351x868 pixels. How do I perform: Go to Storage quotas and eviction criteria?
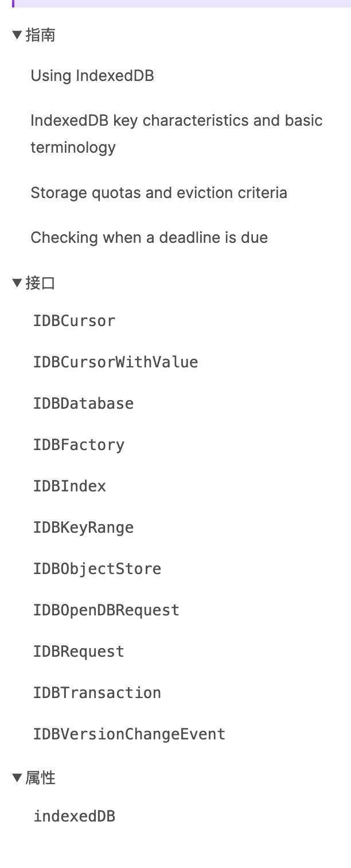tap(159, 192)
